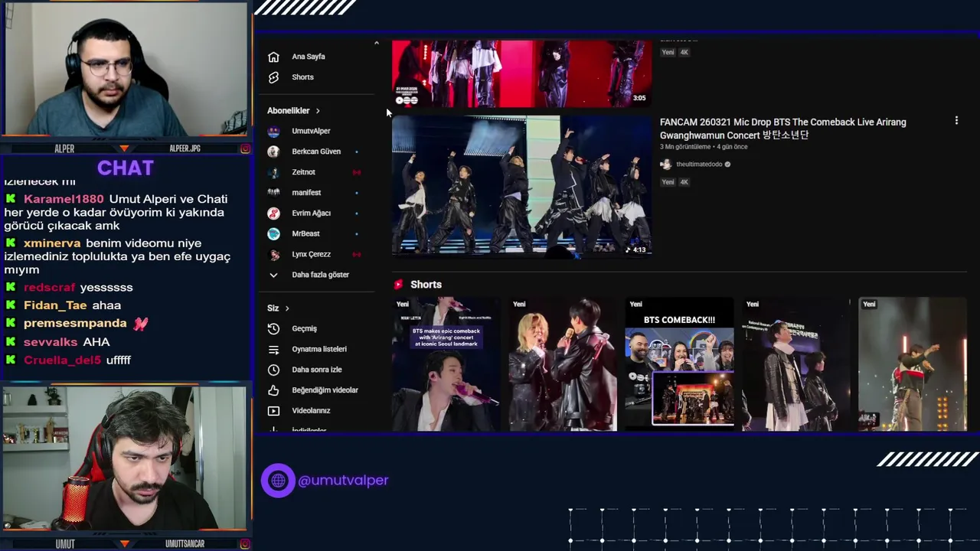Viewport: 980px width, 551px height.
Task: Click the @umutvalper handle text
Action: (x=343, y=481)
